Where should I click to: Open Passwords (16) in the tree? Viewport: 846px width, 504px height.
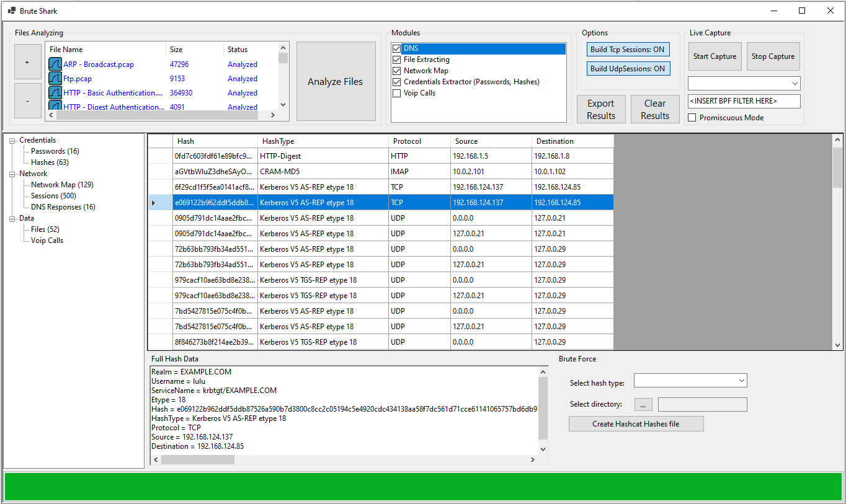pyautogui.click(x=55, y=151)
